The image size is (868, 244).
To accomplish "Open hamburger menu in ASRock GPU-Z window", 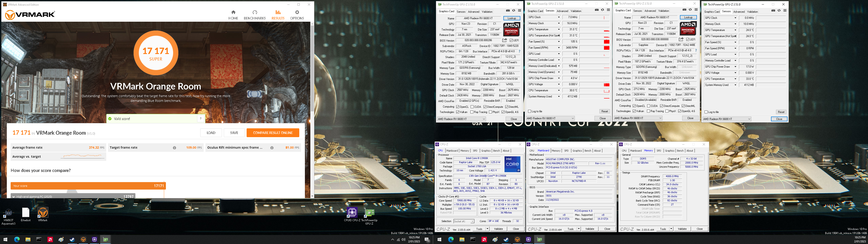I will pos(519,11).
